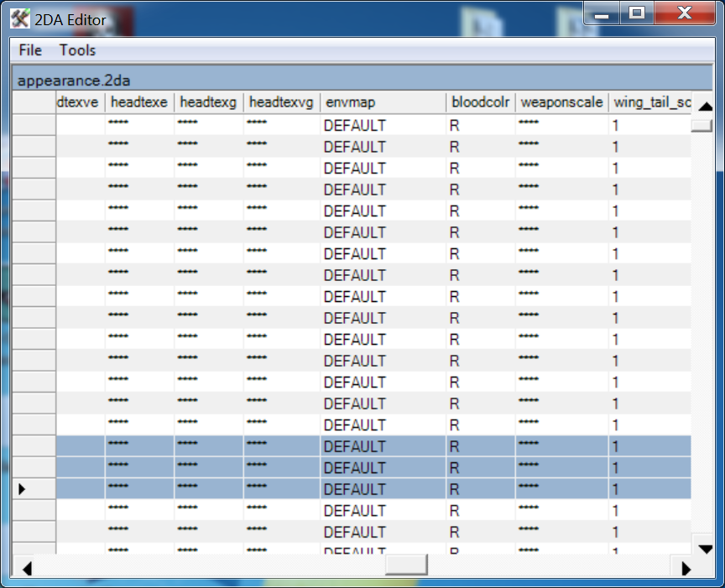Click the headtexg column header

(x=209, y=102)
